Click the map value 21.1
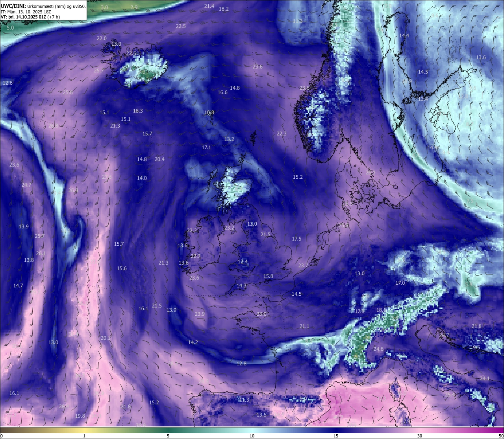Image resolution: width=504 pixels, height=439 pixels. (304, 326)
